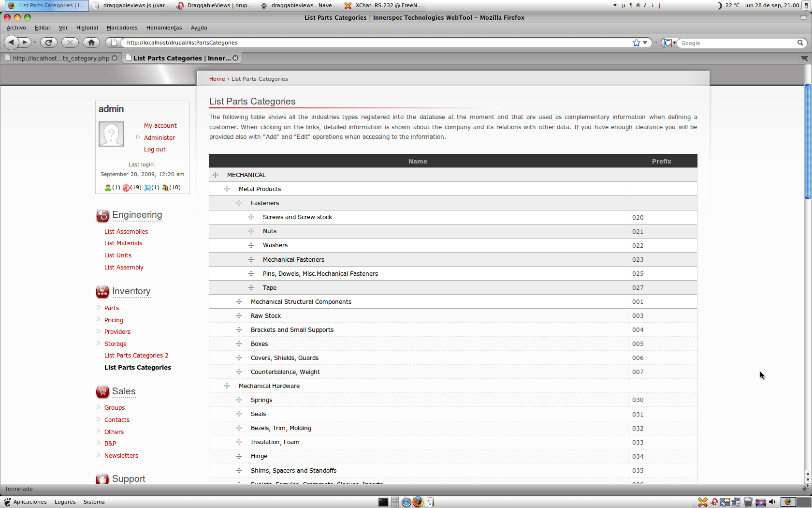Click the Home breadcrumb link
This screenshot has width=812, height=508.
[x=217, y=79]
